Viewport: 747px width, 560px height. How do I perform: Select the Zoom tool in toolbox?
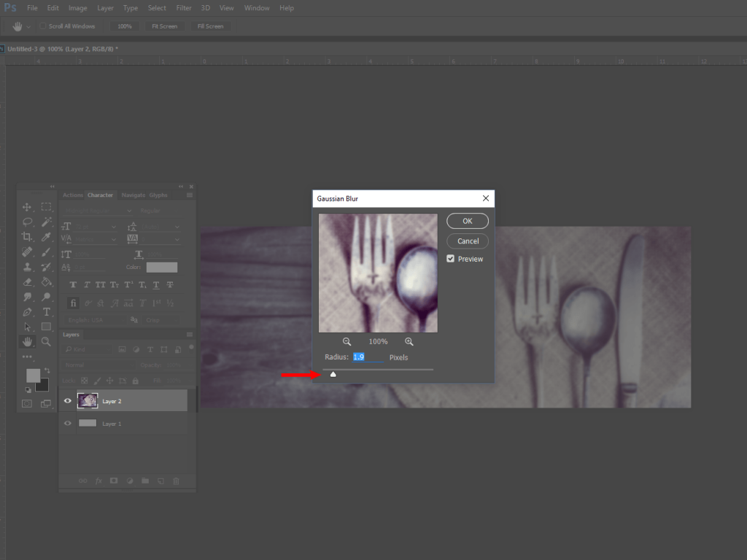coord(46,341)
